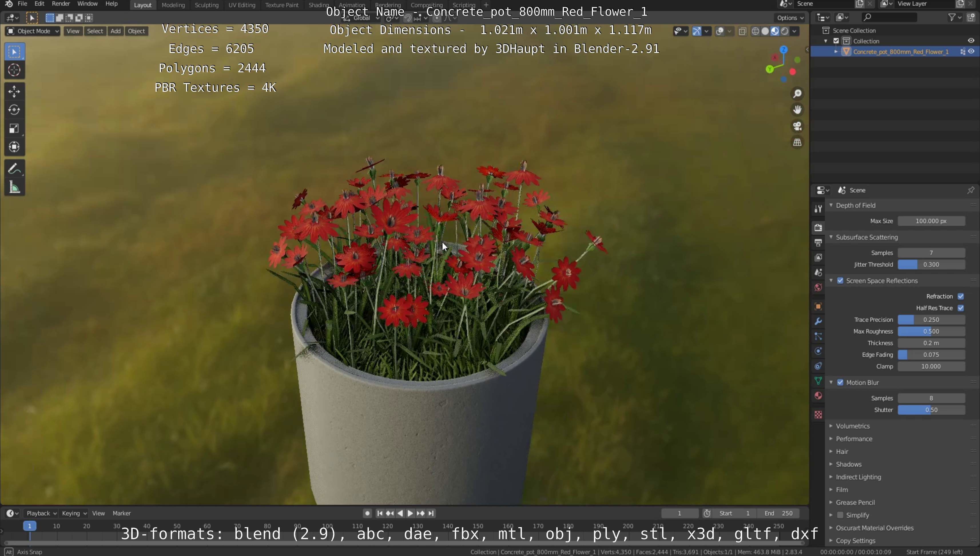Hide Collection with its eye icon
The height and width of the screenshot is (556, 980).
point(971,41)
